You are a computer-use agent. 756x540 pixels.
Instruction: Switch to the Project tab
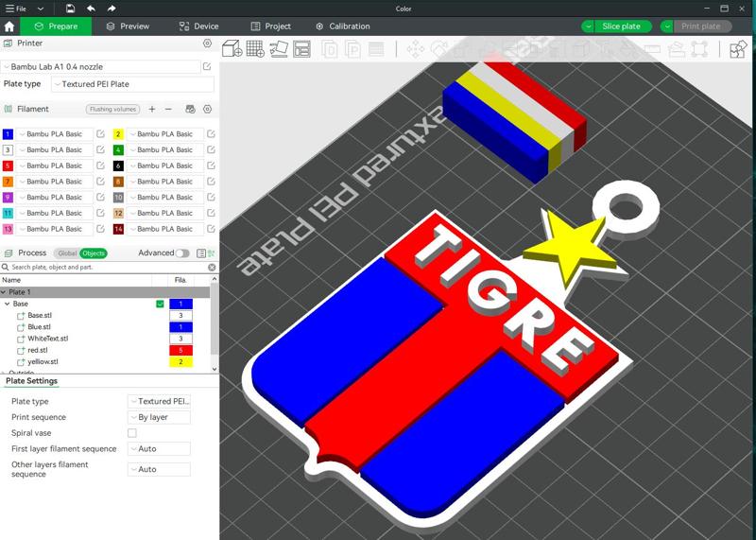[271, 26]
